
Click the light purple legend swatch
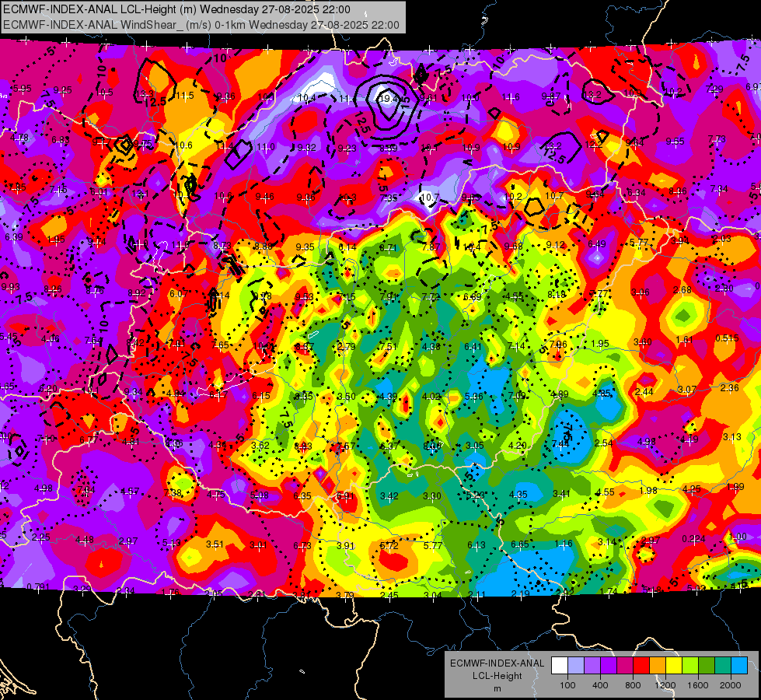coord(592,666)
